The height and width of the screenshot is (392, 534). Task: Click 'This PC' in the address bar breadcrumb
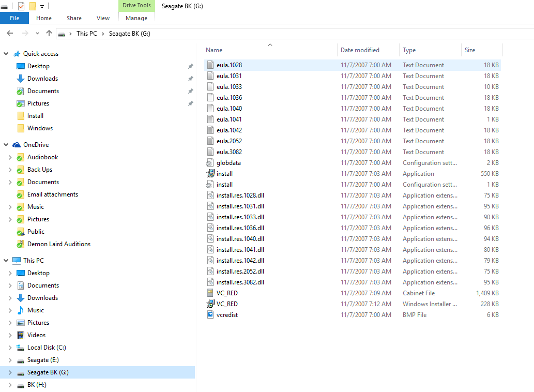click(86, 34)
